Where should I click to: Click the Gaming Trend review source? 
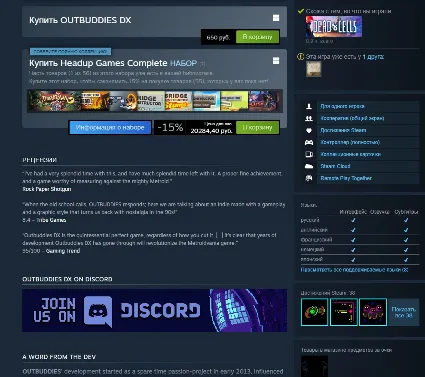[x=63, y=251]
